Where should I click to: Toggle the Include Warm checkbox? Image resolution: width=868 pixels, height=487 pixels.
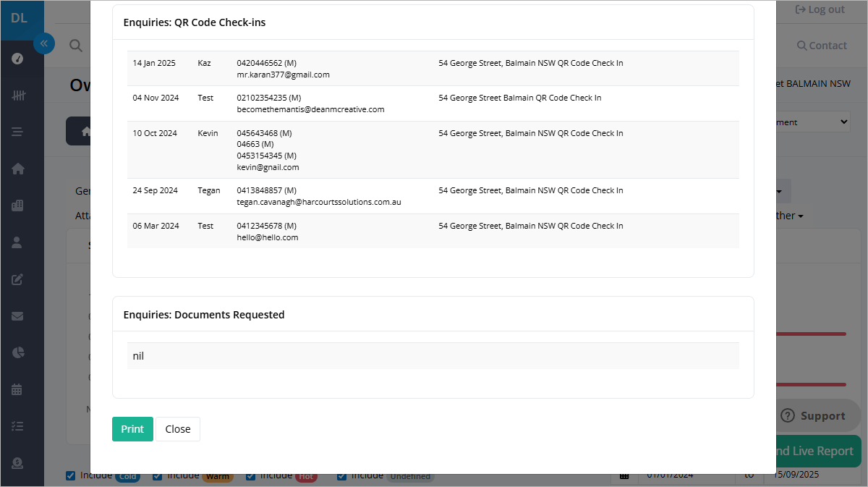pyautogui.click(x=157, y=475)
